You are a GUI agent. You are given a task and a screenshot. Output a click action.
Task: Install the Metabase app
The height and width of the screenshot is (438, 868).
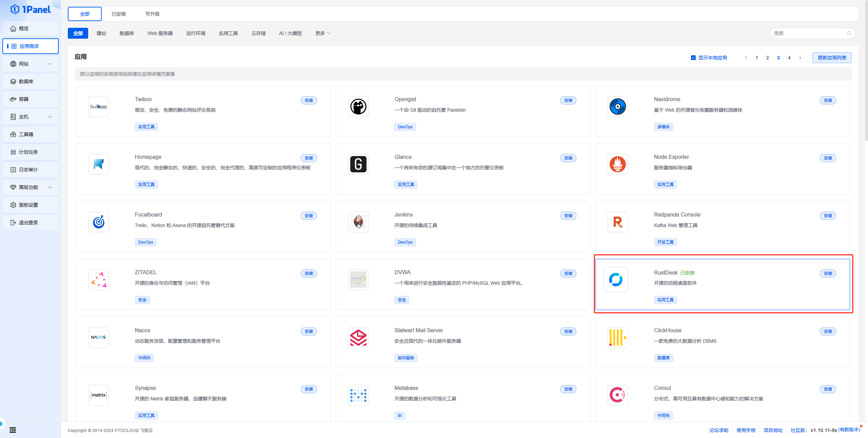click(568, 389)
